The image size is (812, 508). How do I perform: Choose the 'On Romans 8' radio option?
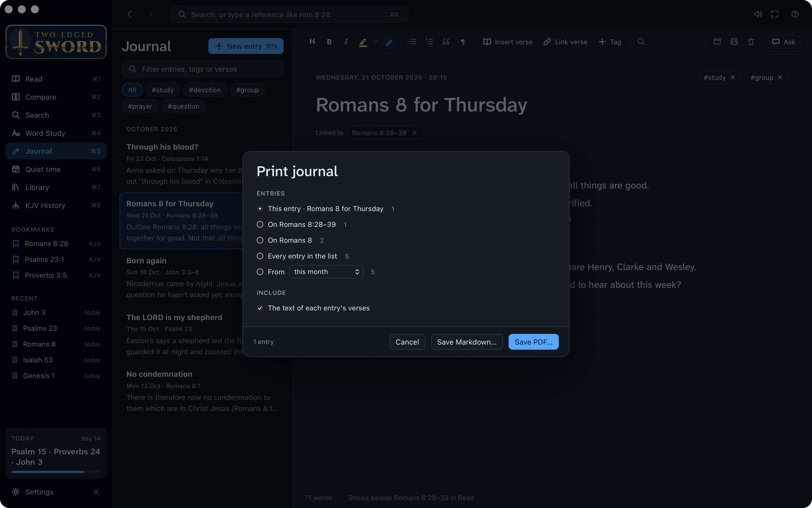[290, 240]
